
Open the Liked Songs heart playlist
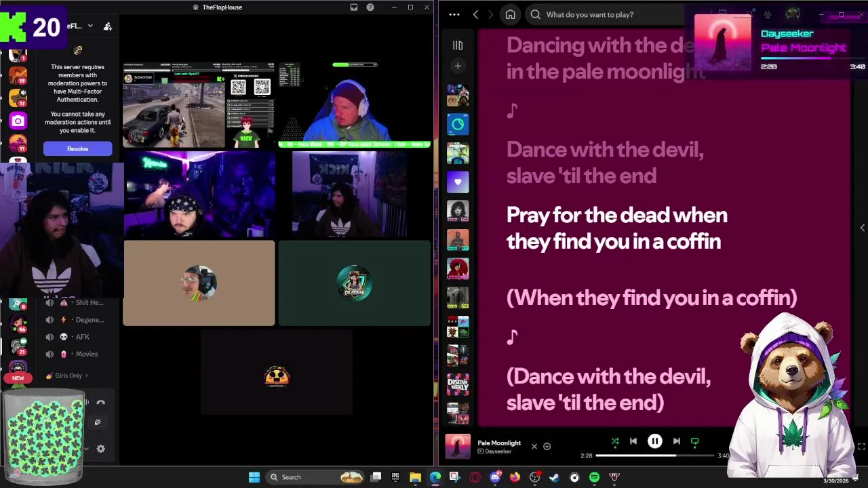(458, 182)
